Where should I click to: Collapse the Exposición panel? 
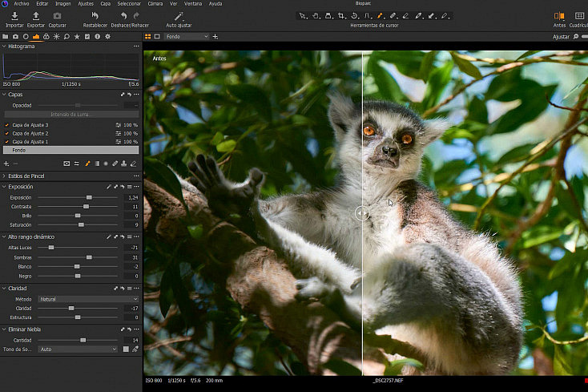pyautogui.click(x=4, y=187)
